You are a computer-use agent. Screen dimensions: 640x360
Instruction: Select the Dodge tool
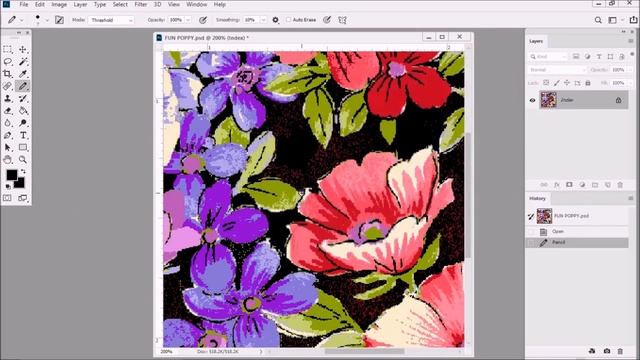(x=23, y=123)
